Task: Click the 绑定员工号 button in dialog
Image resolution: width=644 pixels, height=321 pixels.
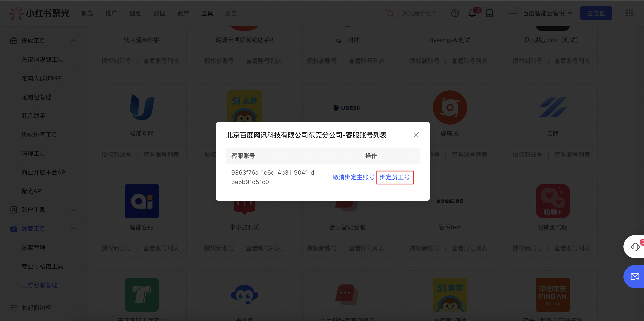Action: pyautogui.click(x=395, y=177)
